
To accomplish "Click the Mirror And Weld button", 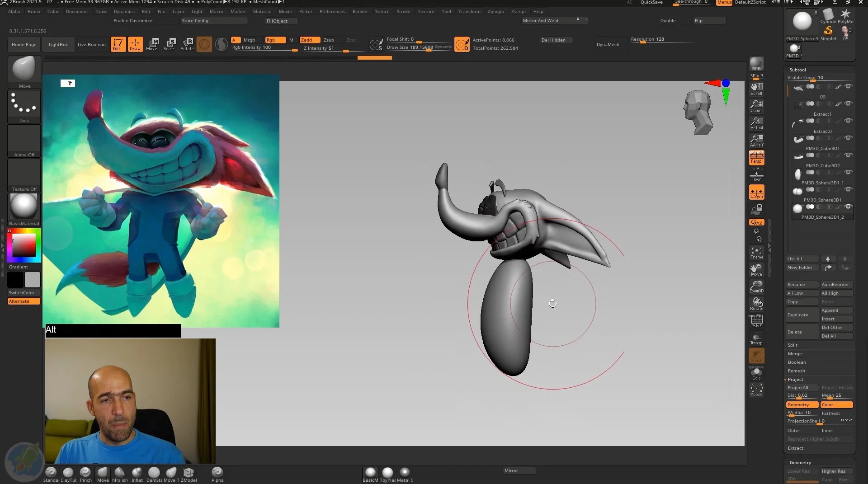I will pyautogui.click(x=555, y=20).
